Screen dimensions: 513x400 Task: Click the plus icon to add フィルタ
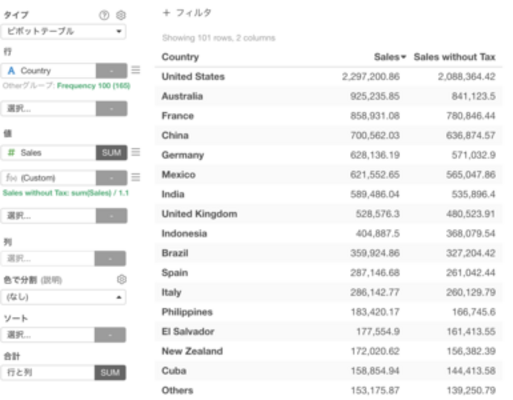click(x=166, y=13)
